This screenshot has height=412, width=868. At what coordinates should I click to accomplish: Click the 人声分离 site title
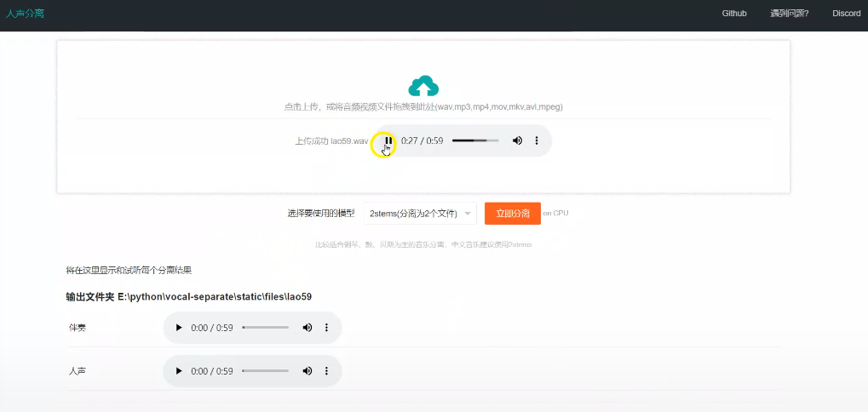click(25, 14)
